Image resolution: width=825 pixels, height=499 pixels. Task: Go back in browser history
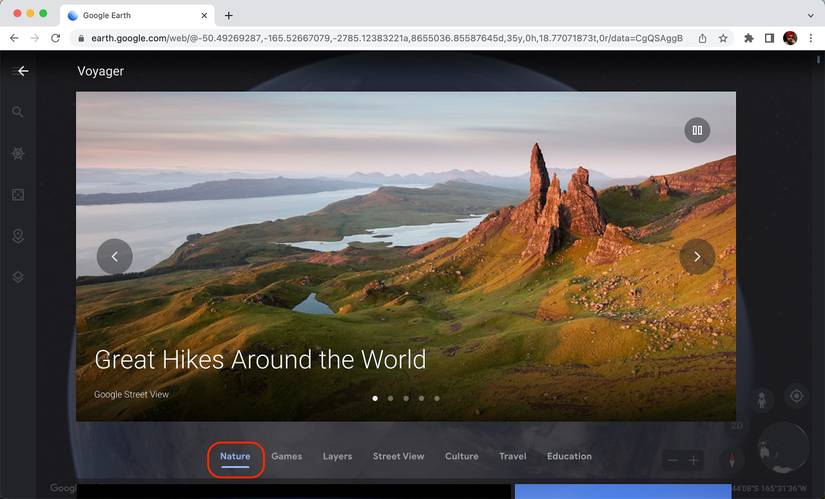coord(14,38)
